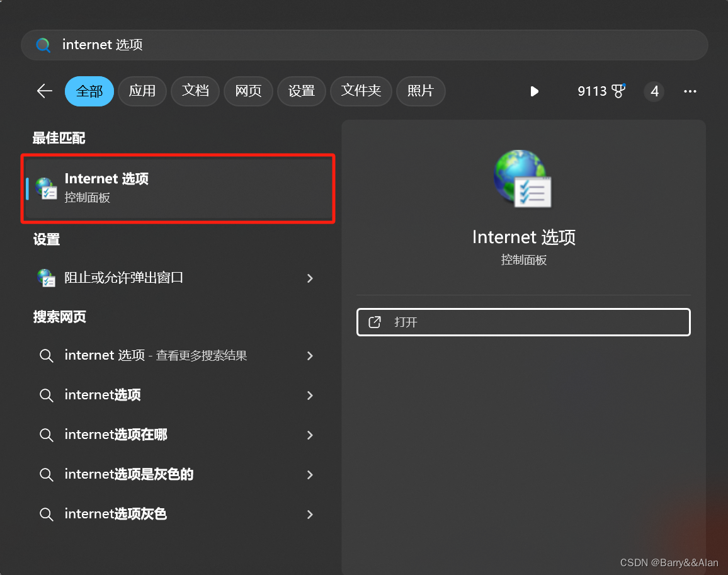This screenshot has width=728, height=575.
Task: Click magnifier icon beside 'internet选项' suggestion
Action: (x=46, y=396)
